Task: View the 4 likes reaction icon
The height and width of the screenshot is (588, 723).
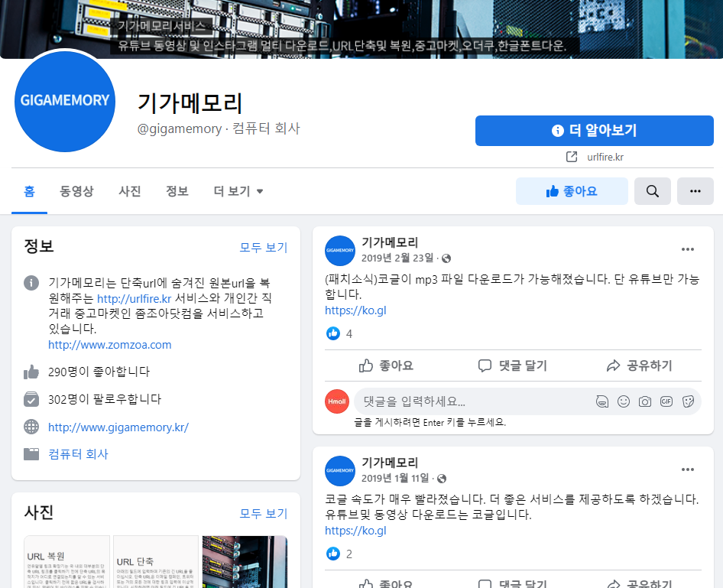Action: coord(333,333)
